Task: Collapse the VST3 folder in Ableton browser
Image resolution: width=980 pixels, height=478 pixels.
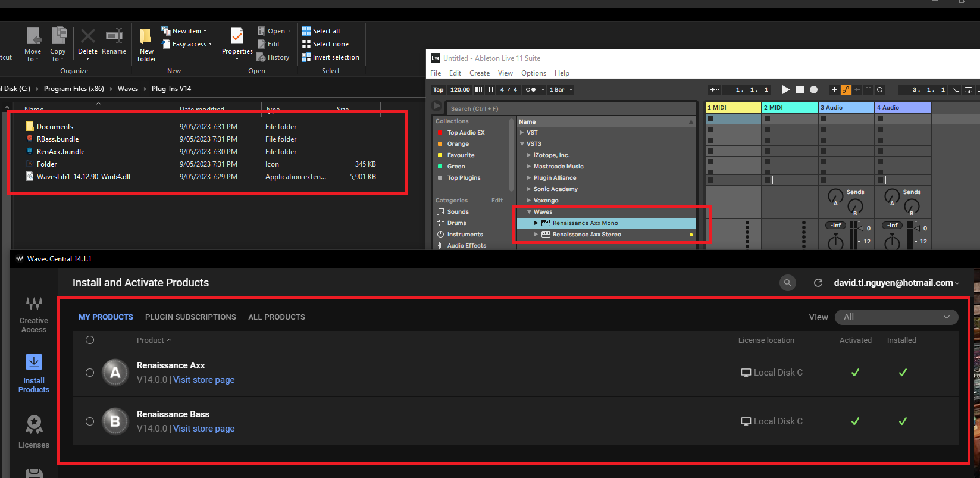Action: coord(522,144)
